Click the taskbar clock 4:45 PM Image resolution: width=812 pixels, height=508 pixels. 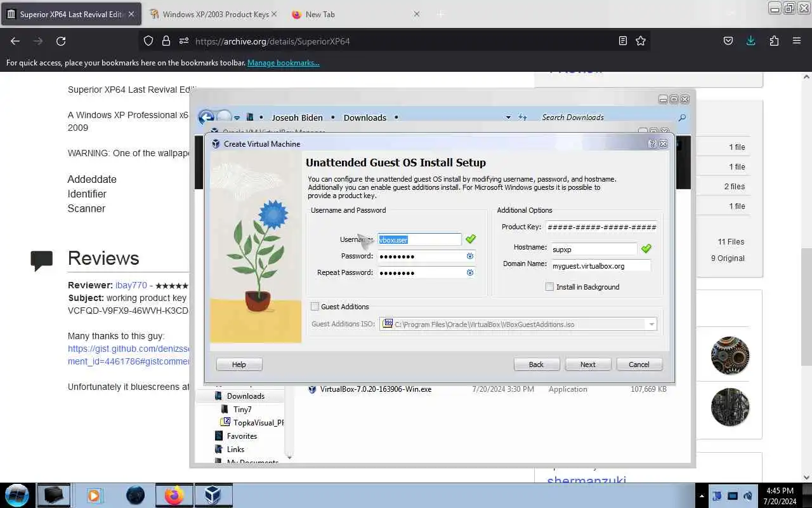pos(780,491)
